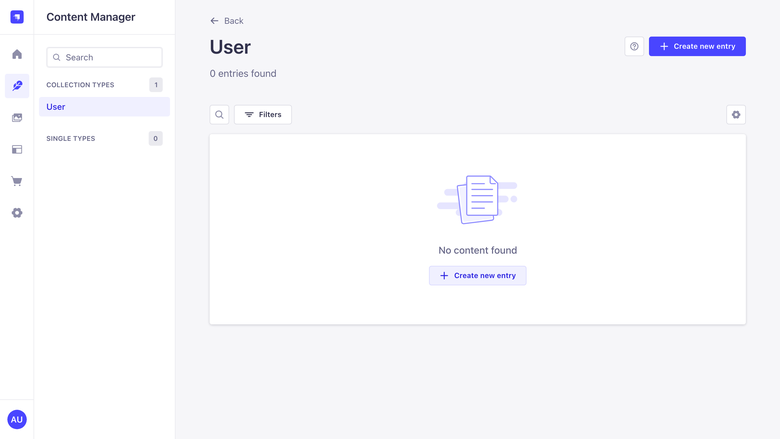Open the list view settings gear

736,115
